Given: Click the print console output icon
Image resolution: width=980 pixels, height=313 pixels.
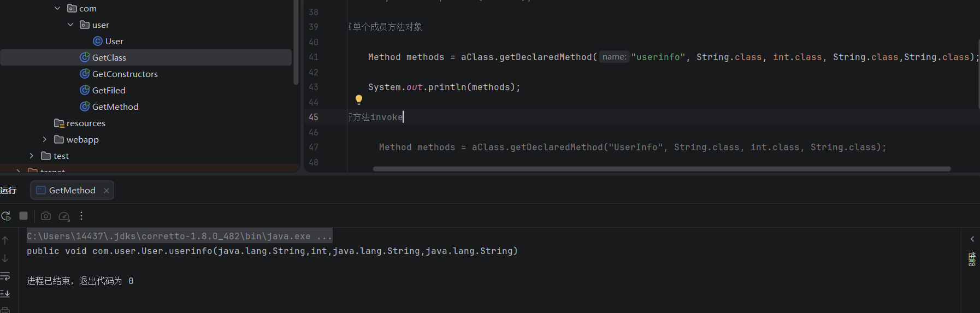Looking at the screenshot, I should [x=5, y=310].
